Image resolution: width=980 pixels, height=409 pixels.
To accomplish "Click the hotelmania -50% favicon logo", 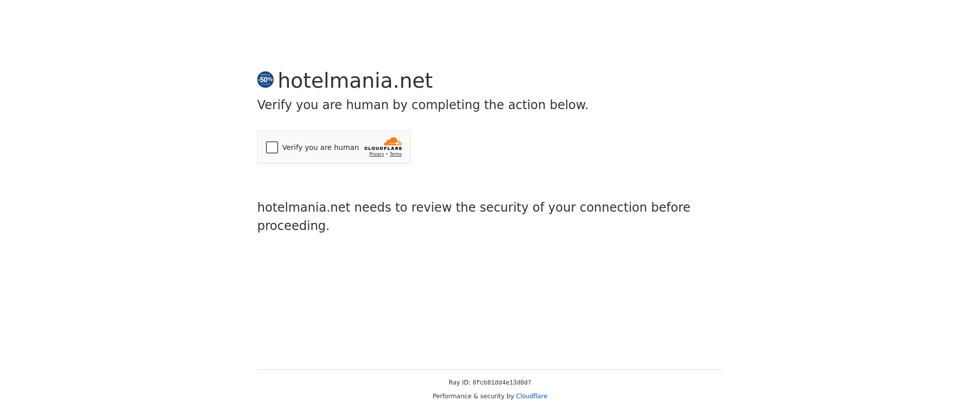I will tap(265, 80).
